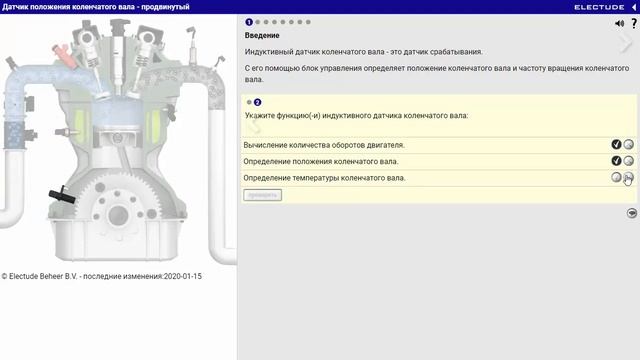
Task: Click the black crankshaft sensor in engine diagram
Action: (x=62, y=196)
